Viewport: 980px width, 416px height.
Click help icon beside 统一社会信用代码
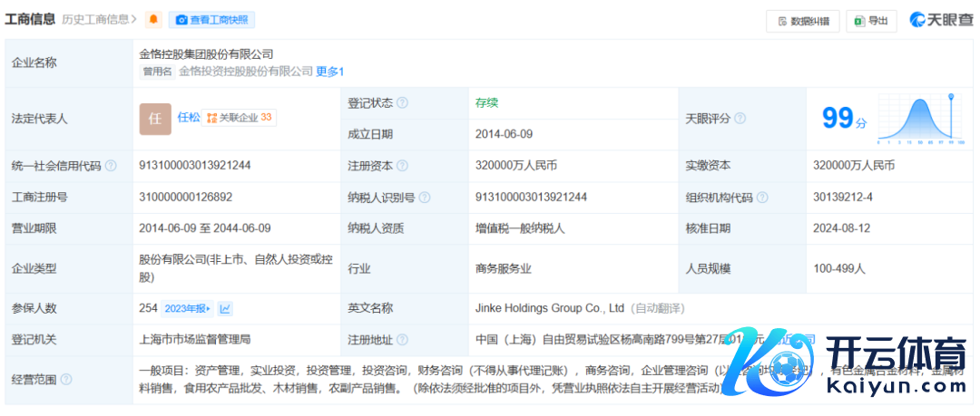(111, 166)
